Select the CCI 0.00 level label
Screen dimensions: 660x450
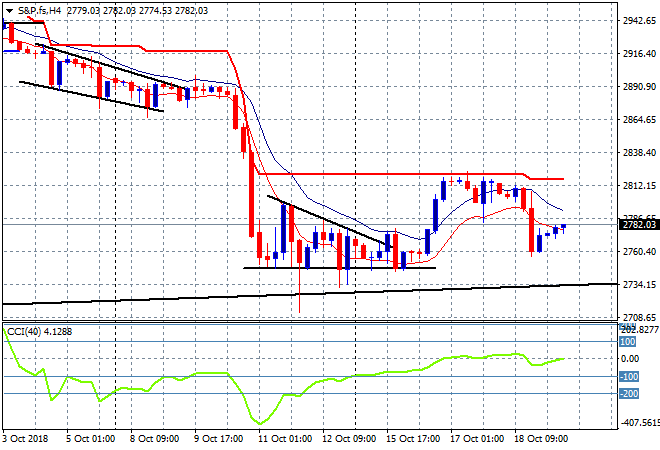630,359
